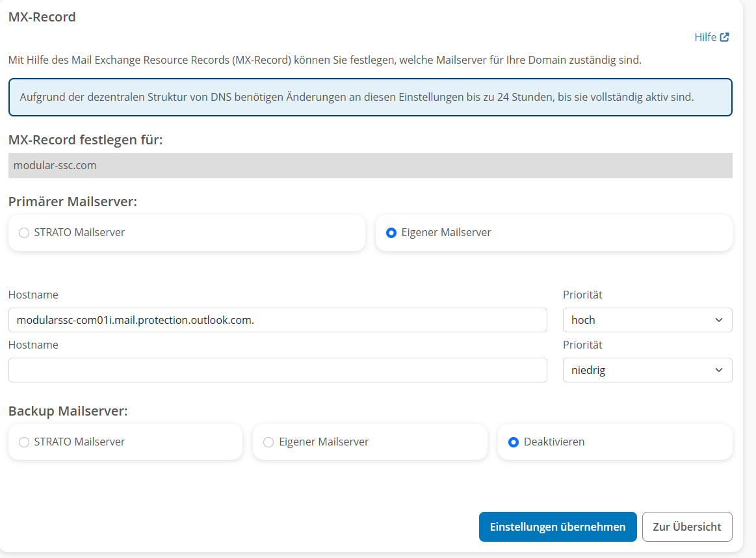This screenshot has width=756, height=558.
Task: Select STRATO Mailserver as backup mailserver
Action: tap(24, 442)
